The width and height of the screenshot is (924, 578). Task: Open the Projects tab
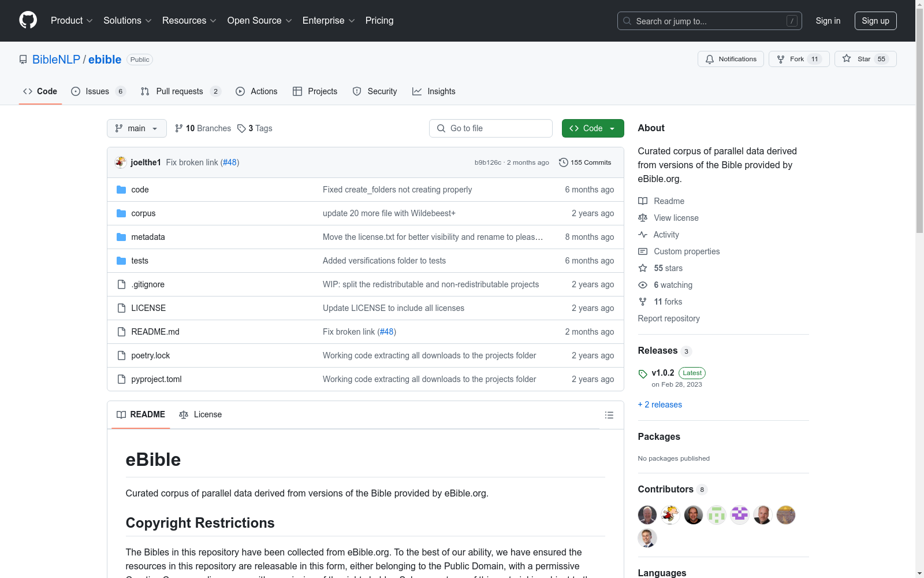click(x=315, y=91)
